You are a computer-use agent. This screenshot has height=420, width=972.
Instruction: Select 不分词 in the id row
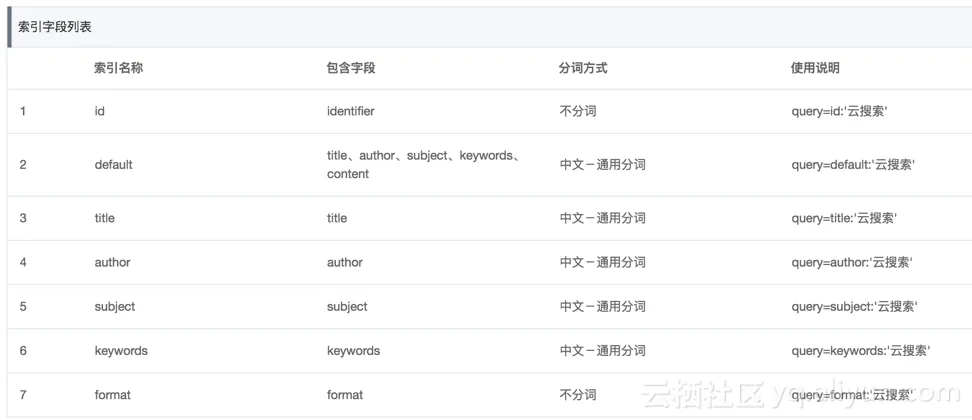coord(578,112)
